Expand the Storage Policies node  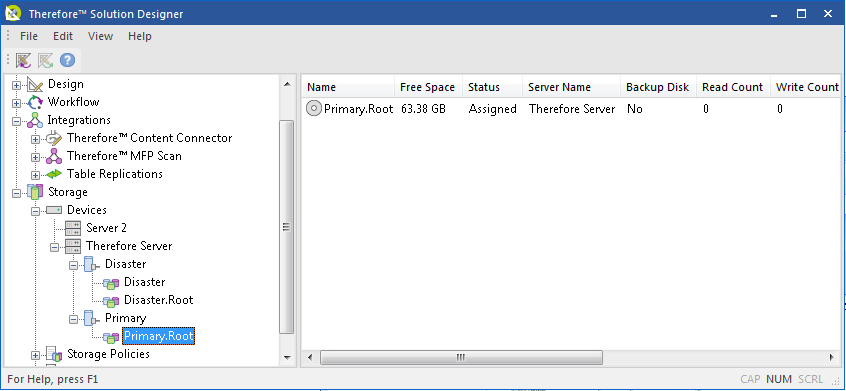click(x=36, y=355)
